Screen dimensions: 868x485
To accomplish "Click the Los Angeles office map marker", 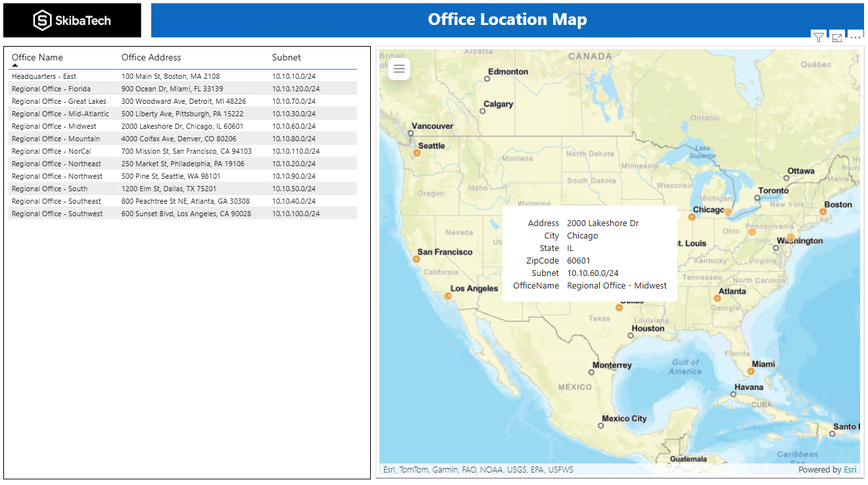I will pyautogui.click(x=446, y=296).
